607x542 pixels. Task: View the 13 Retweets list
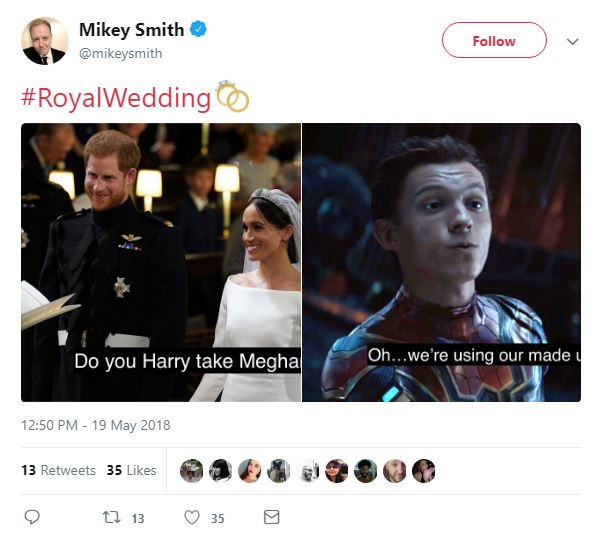click(58, 470)
